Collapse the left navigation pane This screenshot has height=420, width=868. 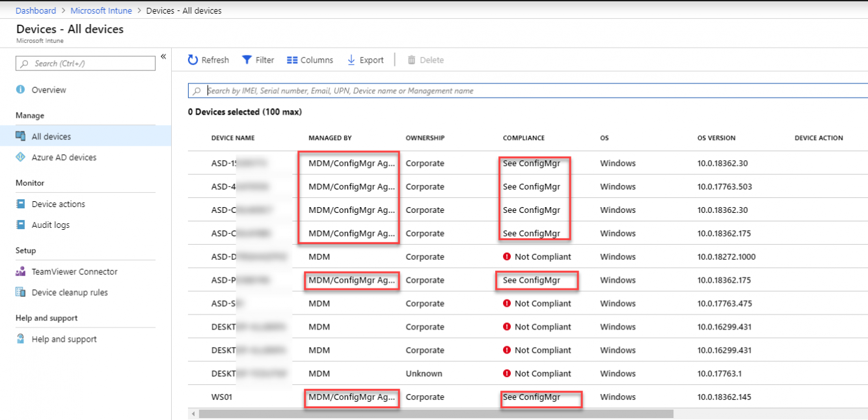coord(163,56)
